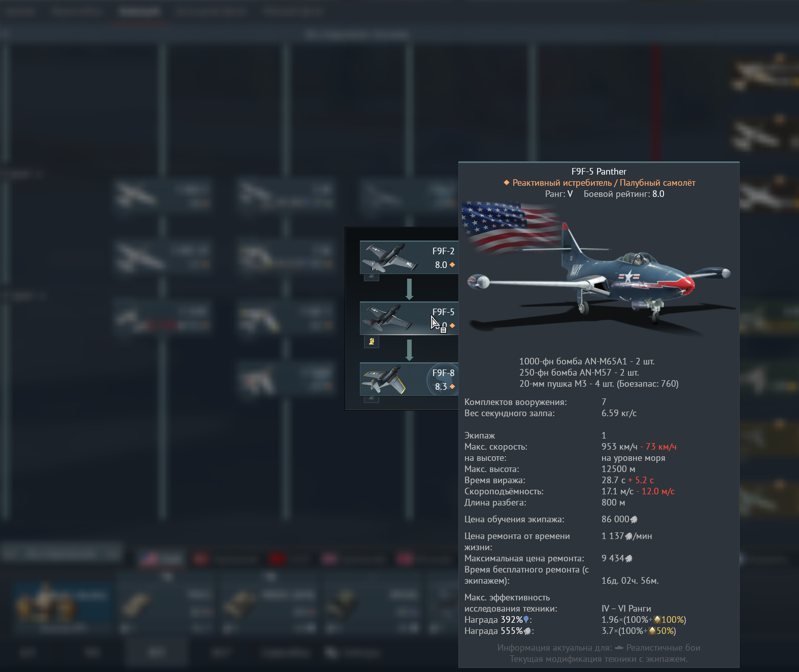Click the "12500 м" max altitude value

pyautogui.click(x=618, y=469)
